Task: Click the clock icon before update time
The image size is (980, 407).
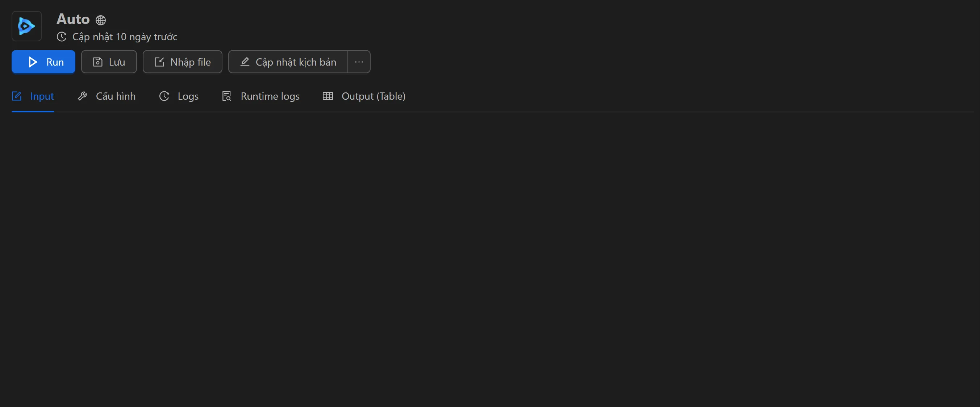Action: coord(62,37)
